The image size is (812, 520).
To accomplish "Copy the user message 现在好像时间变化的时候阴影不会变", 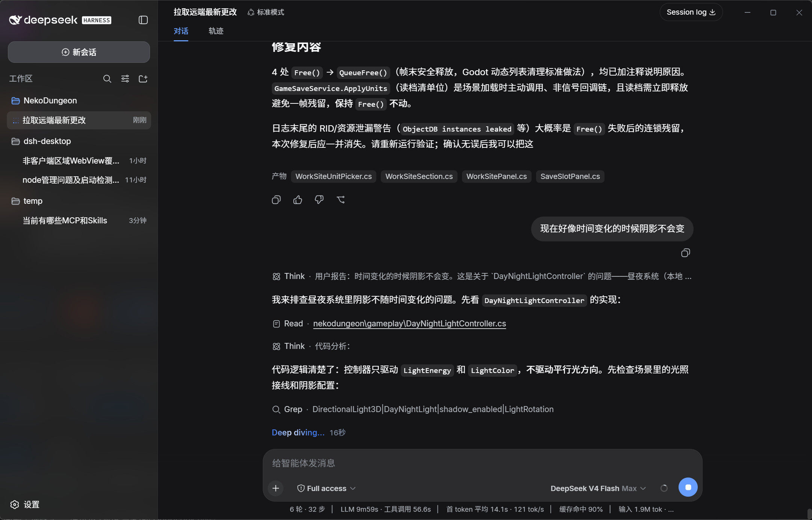I will [685, 253].
